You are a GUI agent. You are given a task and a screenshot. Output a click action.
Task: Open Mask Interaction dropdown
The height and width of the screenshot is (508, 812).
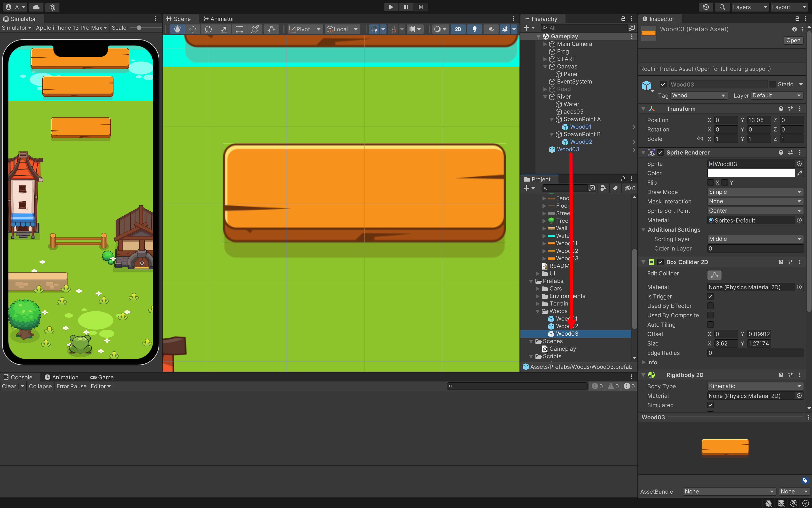point(755,201)
